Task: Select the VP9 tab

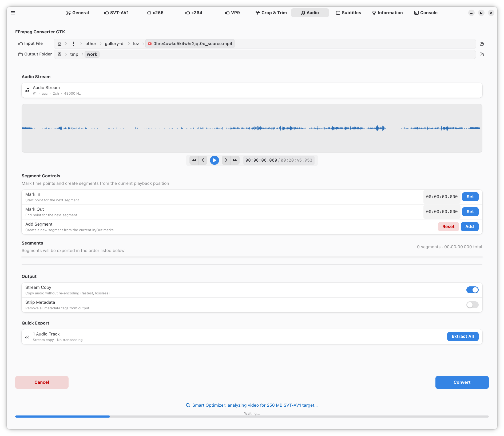Action: [233, 13]
